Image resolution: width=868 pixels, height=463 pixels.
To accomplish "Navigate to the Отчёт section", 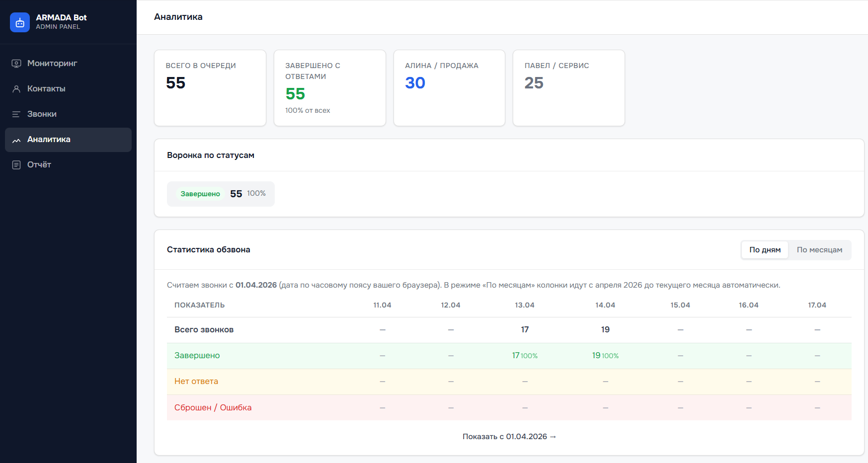I will [x=39, y=165].
